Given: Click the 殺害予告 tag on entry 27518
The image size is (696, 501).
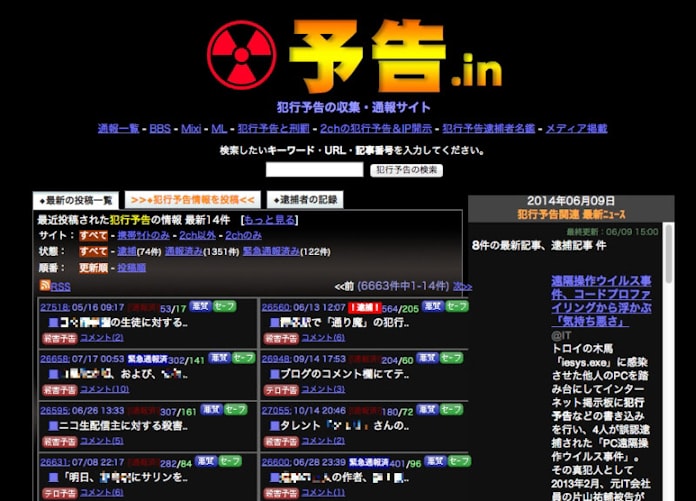Looking at the screenshot, I should tap(60, 338).
